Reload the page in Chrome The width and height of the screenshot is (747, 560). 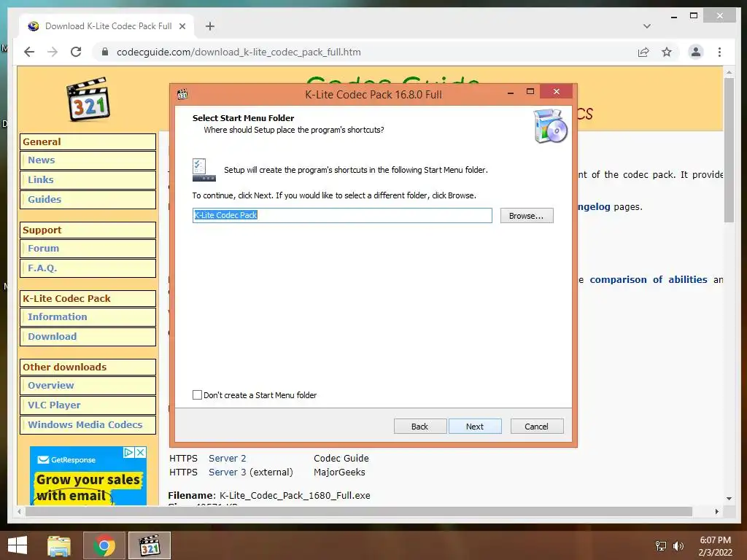pyautogui.click(x=76, y=52)
